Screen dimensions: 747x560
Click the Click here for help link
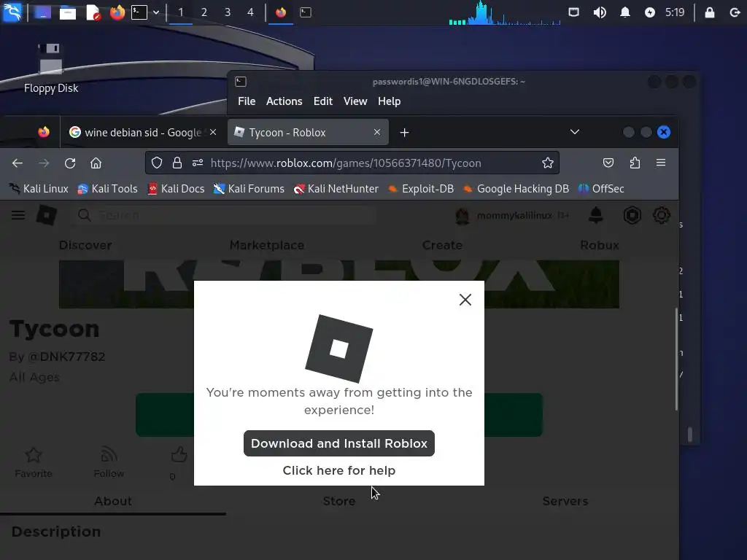tap(338, 470)
